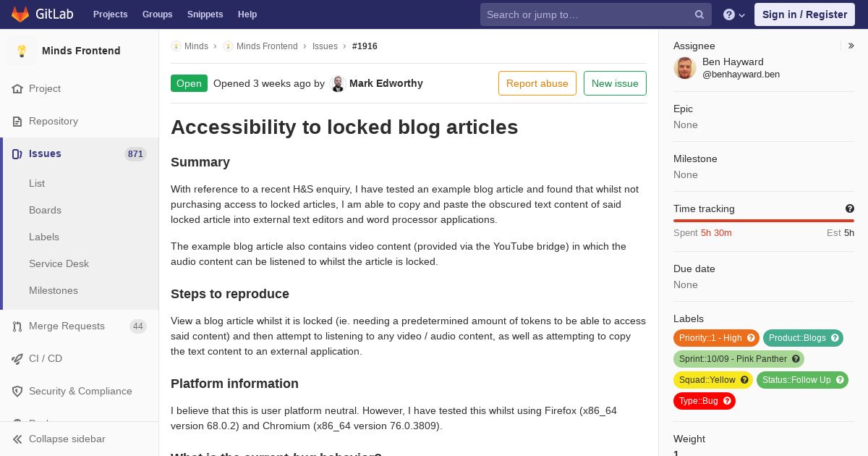Click the Merge Requests icon
Viewport: 868px width, 456px height.
pos(17,326)
